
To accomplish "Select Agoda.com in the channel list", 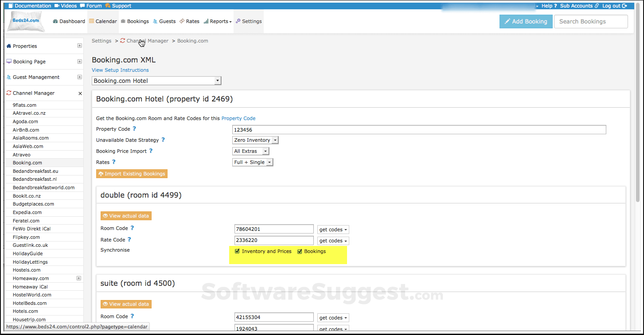I will (x=25, y=121).
